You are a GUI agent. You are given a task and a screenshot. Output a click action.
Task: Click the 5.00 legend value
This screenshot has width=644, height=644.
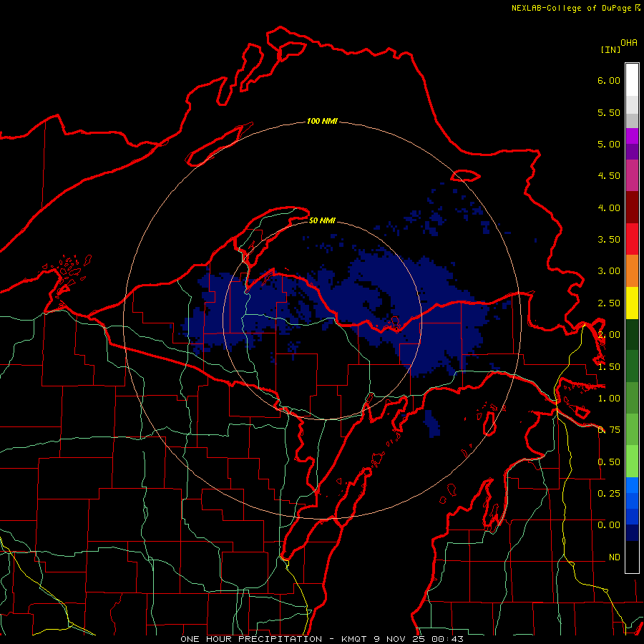(609, 144)
